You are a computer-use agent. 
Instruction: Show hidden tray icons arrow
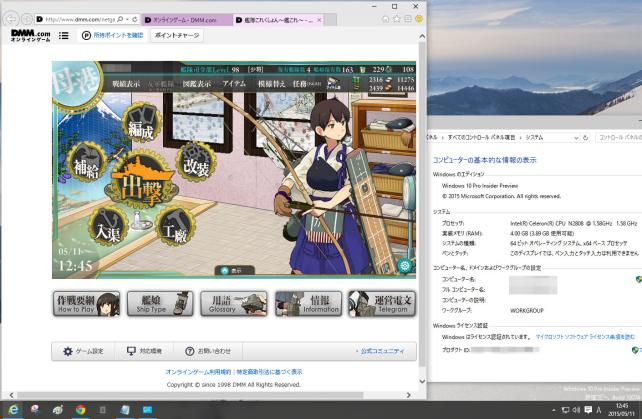(554, 410)
